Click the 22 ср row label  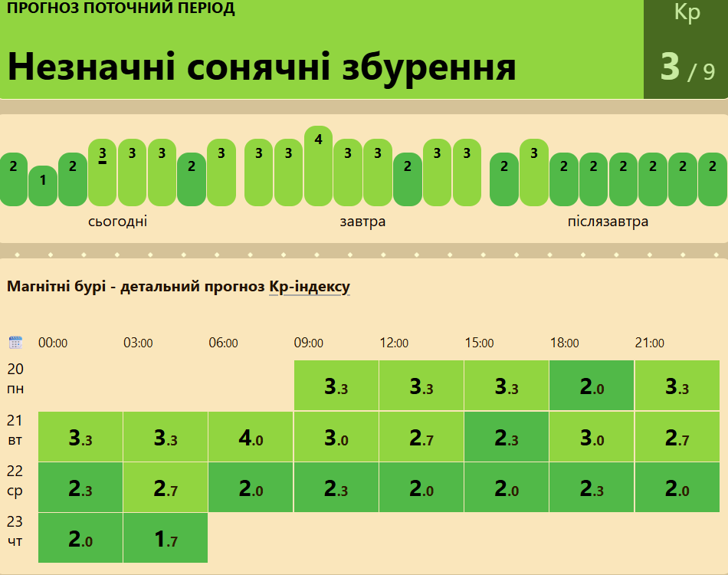15,480
